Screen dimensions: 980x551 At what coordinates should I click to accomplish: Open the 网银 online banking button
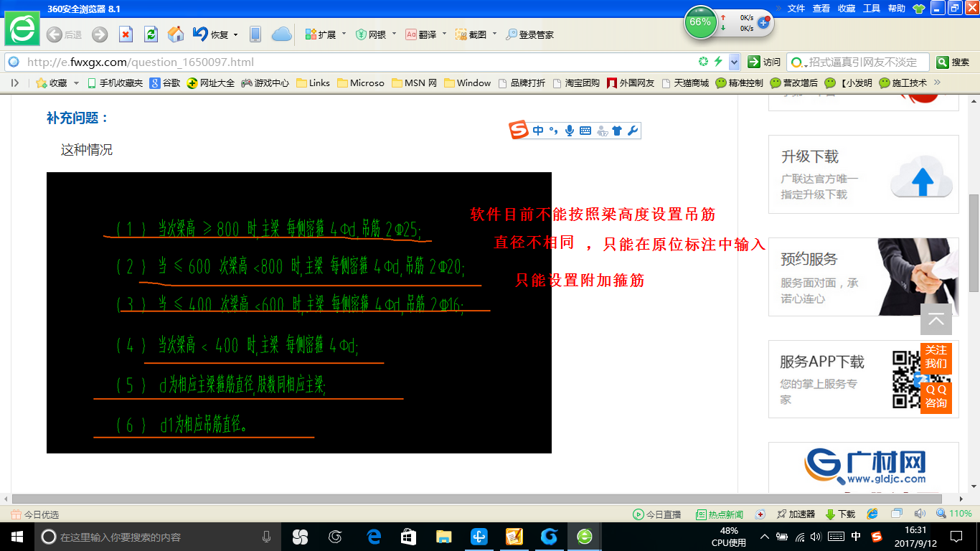(371, 34)
